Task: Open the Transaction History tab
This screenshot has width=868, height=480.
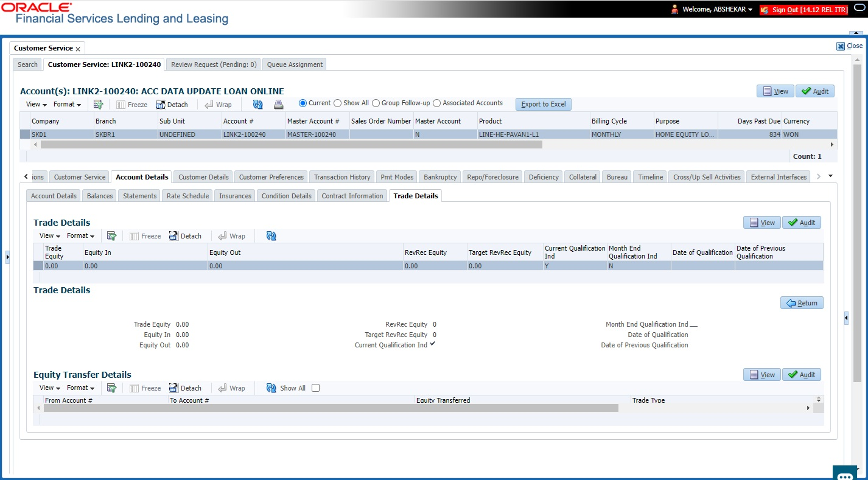Action: click(342, 177)
